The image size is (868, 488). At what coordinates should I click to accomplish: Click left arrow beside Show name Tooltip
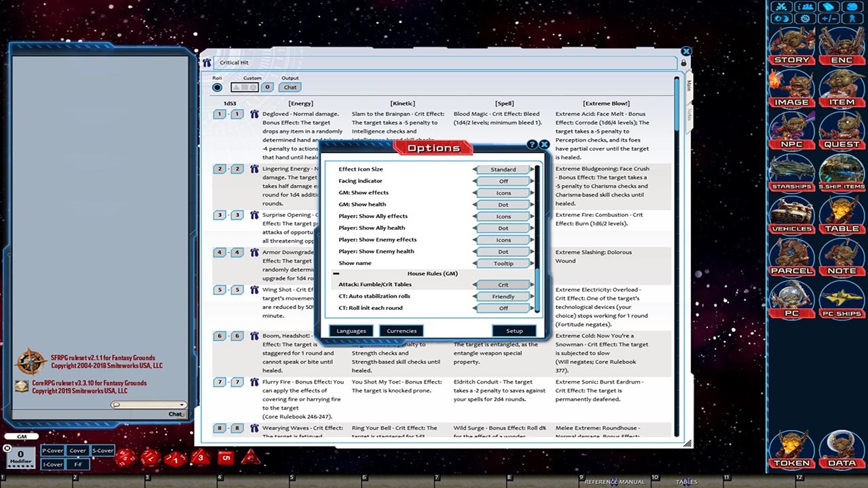[474, 264]
